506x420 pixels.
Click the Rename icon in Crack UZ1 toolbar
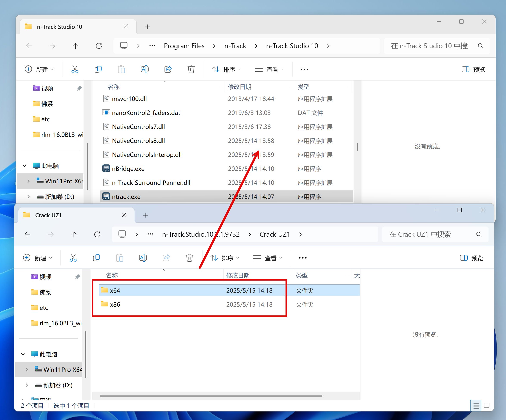(x=143, y=258)
